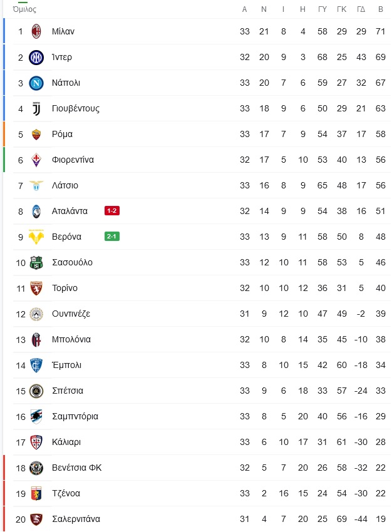Click the Inter club logo
Viewport: 392px width, 532px height.
click(36, 57)
